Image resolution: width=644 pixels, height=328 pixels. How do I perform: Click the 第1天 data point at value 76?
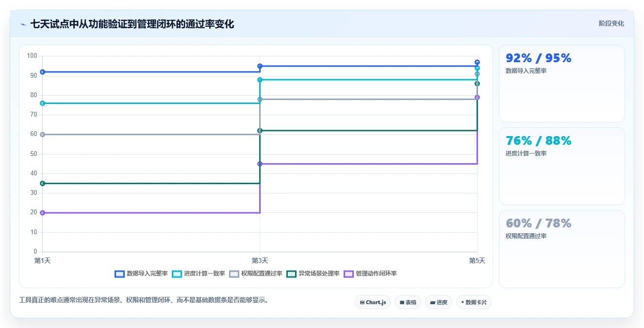pos(43,103)
